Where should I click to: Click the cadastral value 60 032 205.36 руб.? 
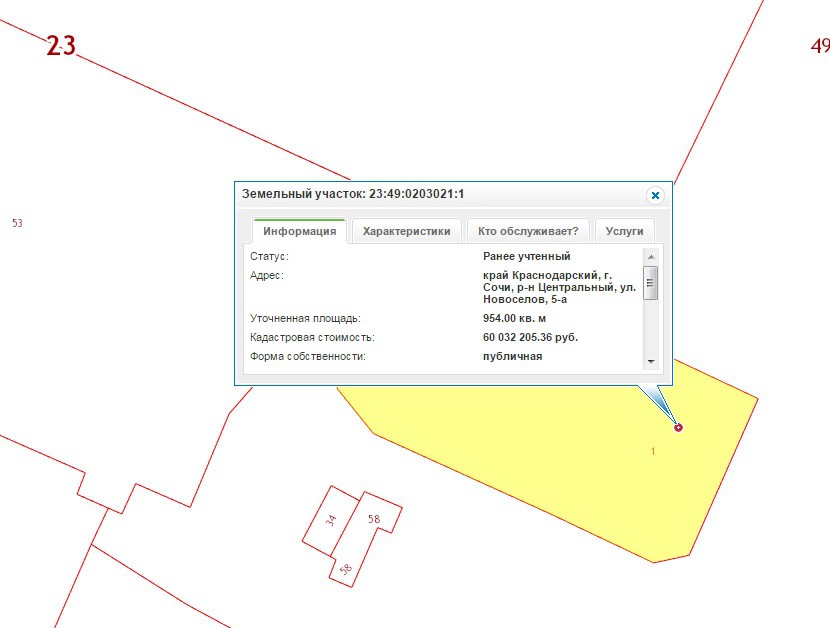click(530, 337)
